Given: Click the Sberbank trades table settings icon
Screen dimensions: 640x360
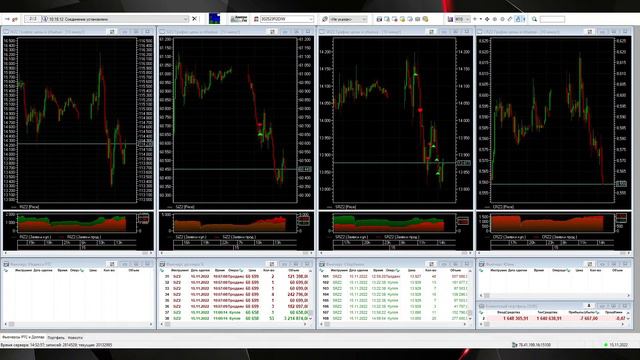Looking at the screenshot, I should [431, 264].
